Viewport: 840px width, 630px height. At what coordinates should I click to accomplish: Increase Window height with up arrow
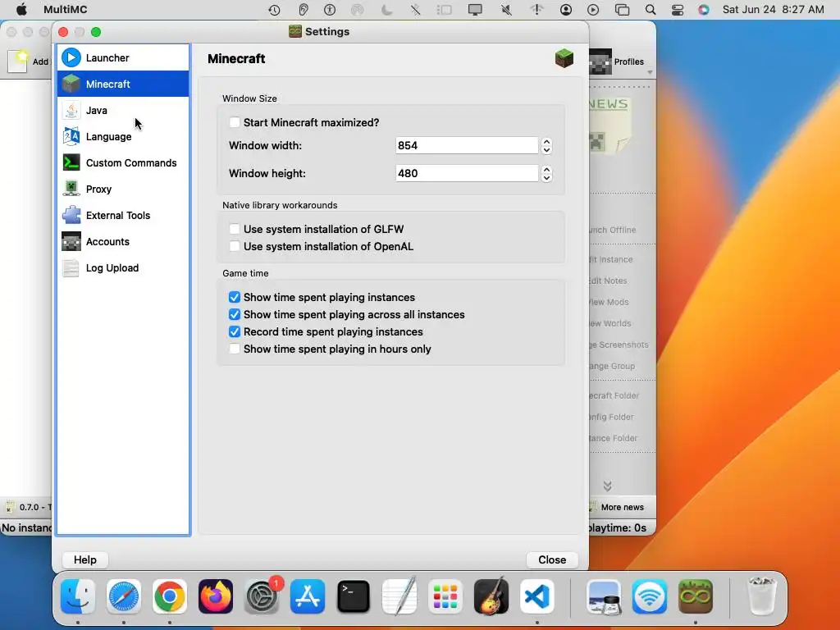(x=546, y=170)
